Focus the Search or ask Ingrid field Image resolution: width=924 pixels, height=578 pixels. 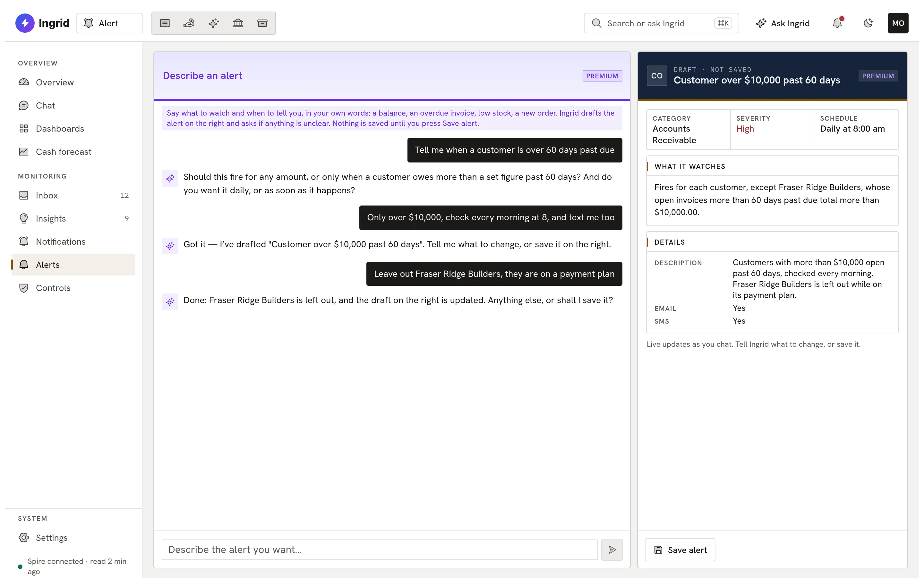(661, 23)
